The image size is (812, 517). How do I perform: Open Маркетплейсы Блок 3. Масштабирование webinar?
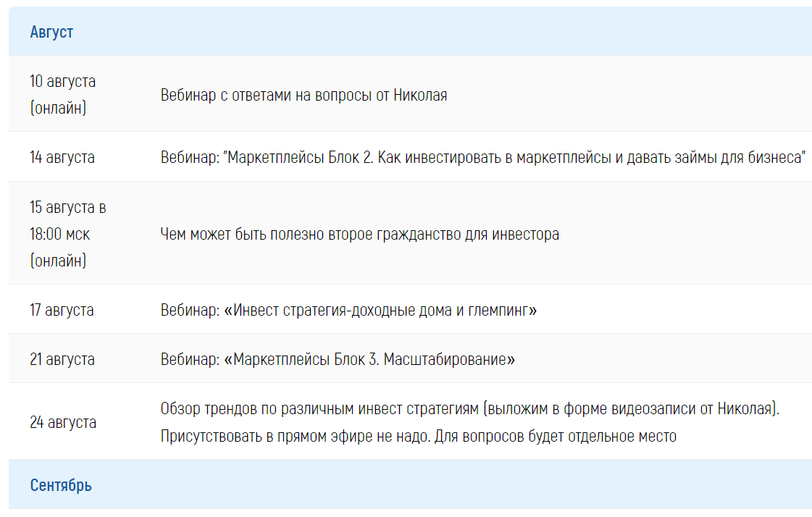click(338, 358)
